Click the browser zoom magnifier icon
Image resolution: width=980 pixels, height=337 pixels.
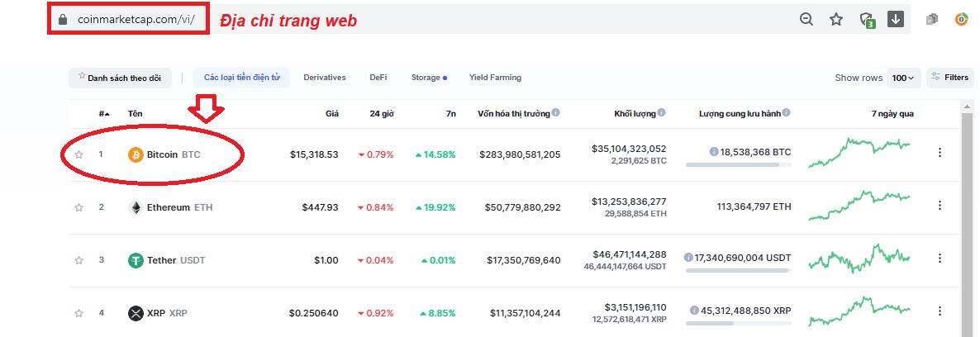(806, 20)
